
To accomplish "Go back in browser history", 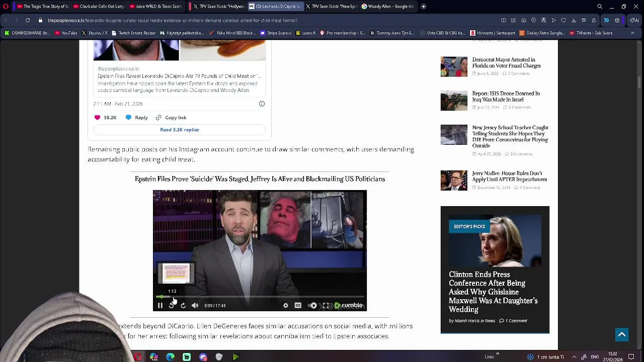I will (6, 20).
